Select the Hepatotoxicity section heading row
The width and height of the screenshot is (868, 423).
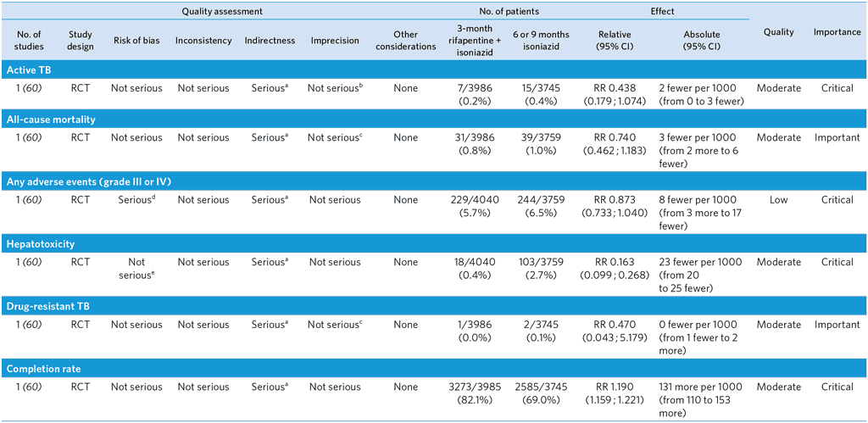coord(41,244)
